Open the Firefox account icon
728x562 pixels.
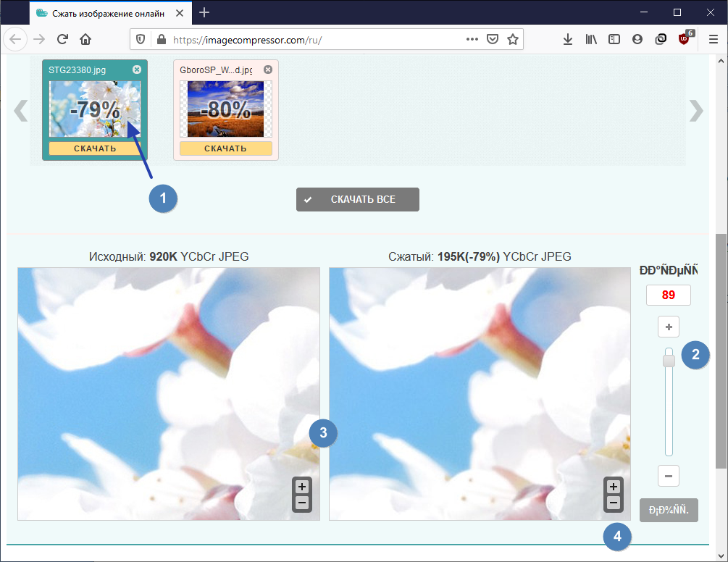point(637,39)
